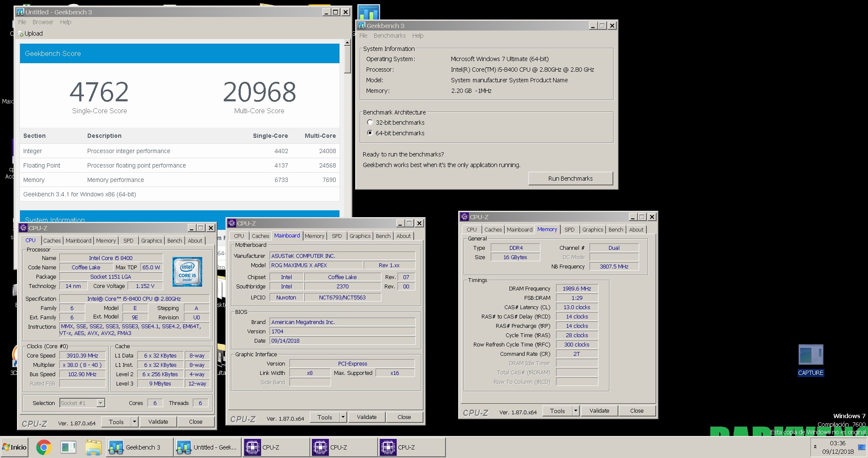This screenshot has width=868, height=458.
Task: Click Multiplier value x 38.0
Action: 82,365
